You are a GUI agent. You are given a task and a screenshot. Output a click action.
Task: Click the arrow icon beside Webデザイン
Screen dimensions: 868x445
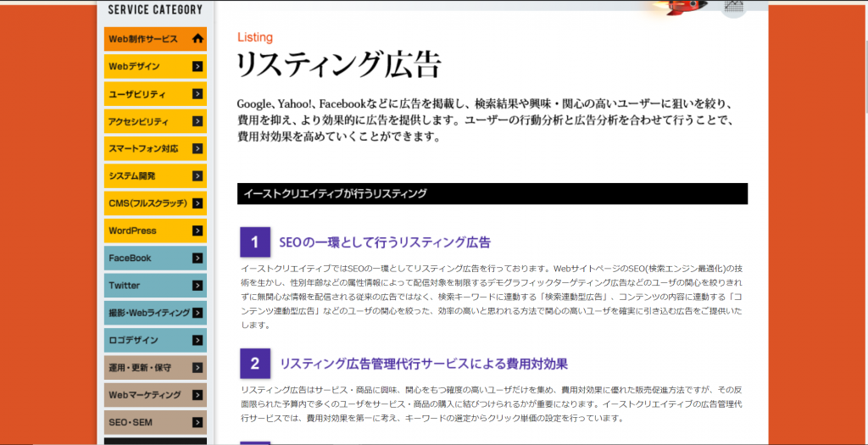(x=198, y=66)
